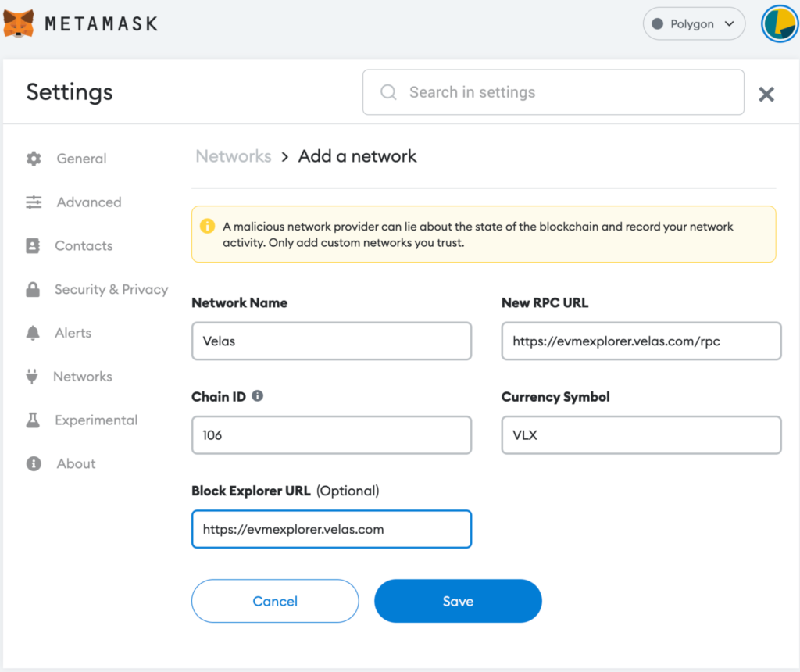
Task: Click the Networks plug icon
Action: (x=32, y=377)
